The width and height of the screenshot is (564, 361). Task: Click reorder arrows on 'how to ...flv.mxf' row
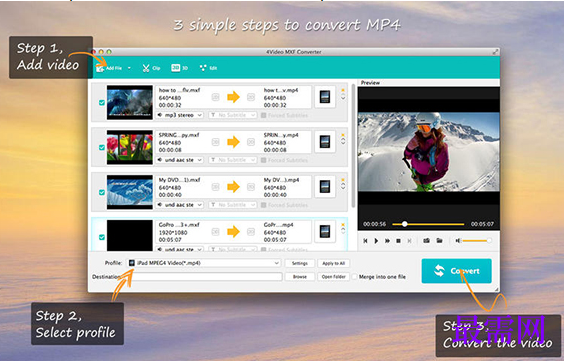[343, 97]
